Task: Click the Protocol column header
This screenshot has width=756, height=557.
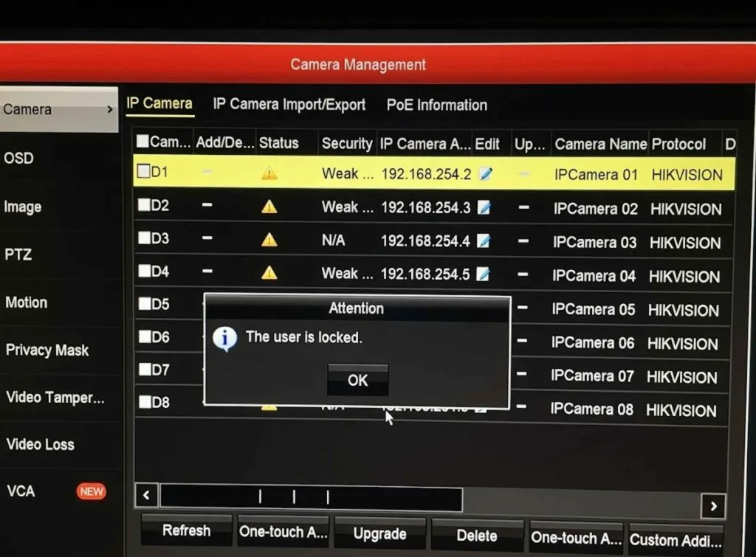Action: (x=679, y=144)
